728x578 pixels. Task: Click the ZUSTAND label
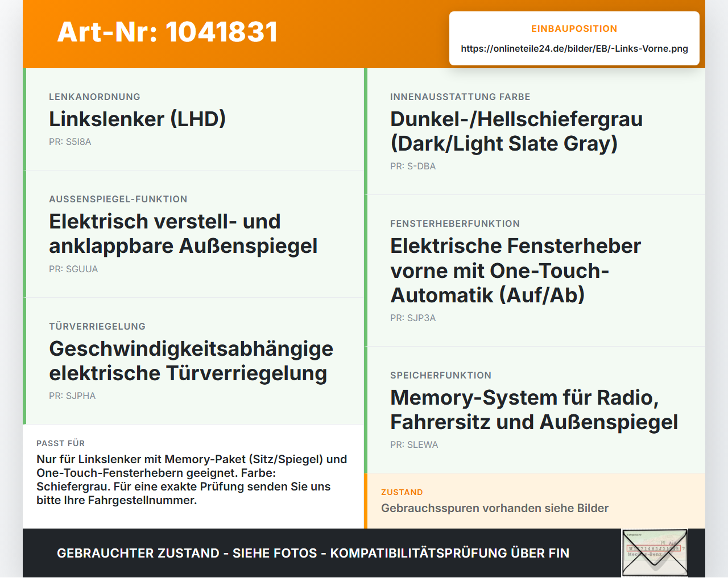pos(402,492)
